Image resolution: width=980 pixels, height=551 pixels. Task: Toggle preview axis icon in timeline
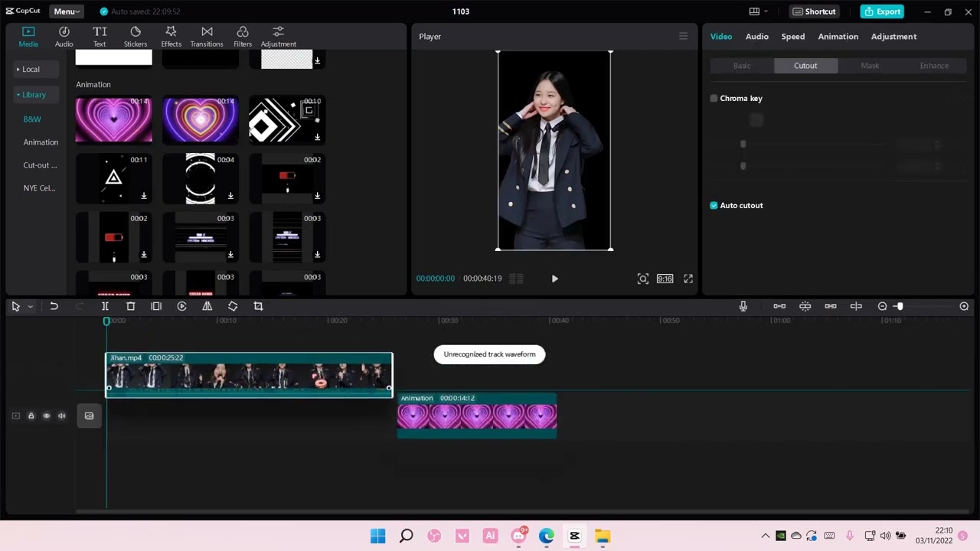tap(856, 306)
